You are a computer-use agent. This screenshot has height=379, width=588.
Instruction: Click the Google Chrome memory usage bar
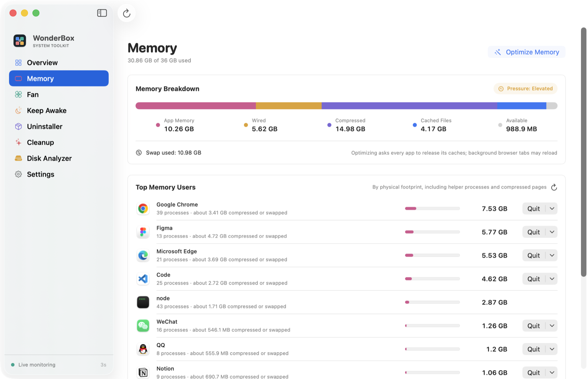click(432, 209)
